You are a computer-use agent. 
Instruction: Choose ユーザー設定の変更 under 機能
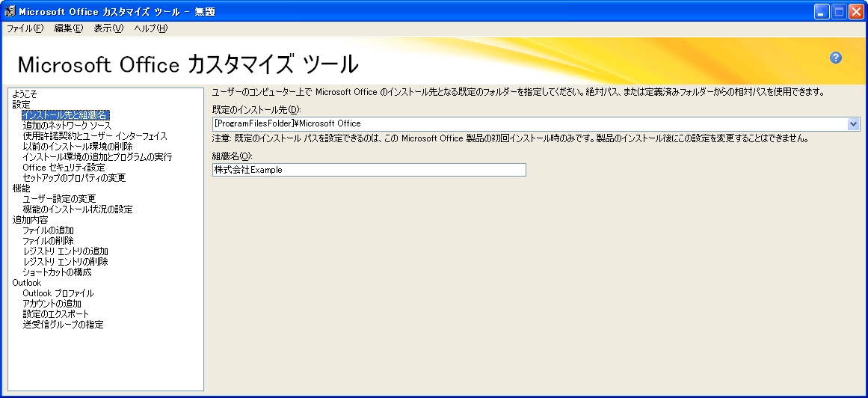[59, 199]
